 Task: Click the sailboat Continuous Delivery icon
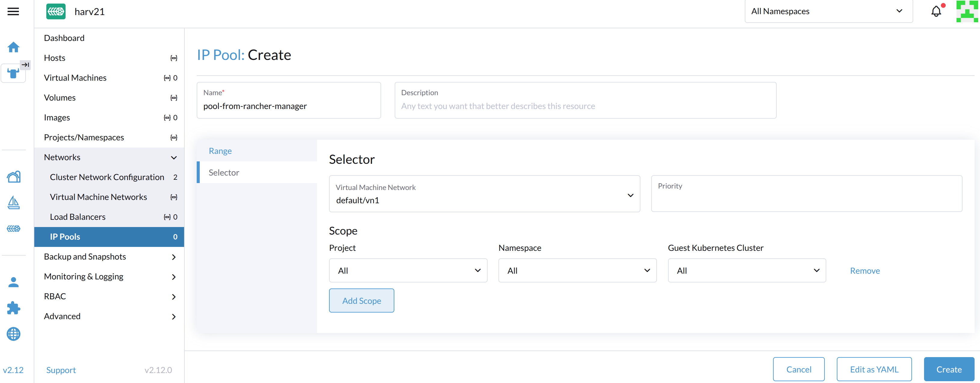coord(13,203)
